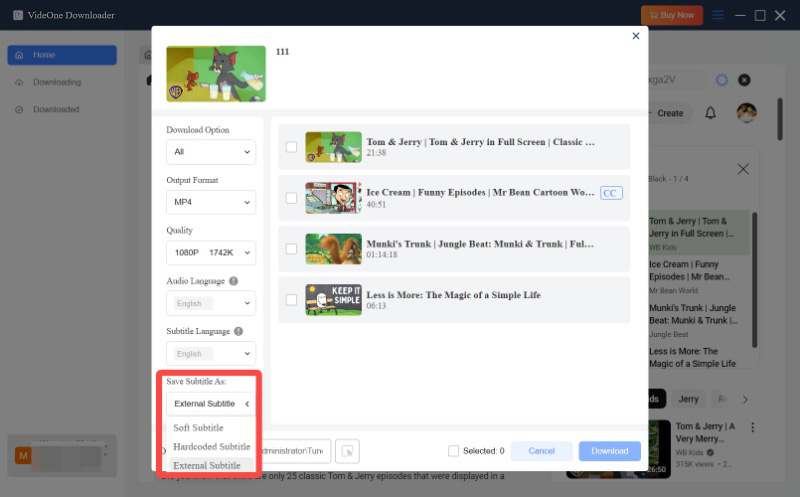Click the Buy Now cart button

pyautogui.click(x=671, y=15)
